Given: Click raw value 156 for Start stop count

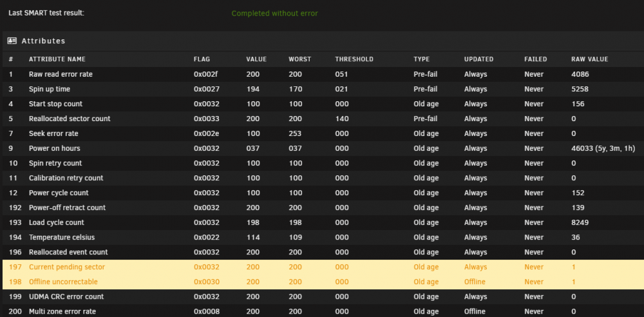Looking at the screenshot, I should 578,104.
